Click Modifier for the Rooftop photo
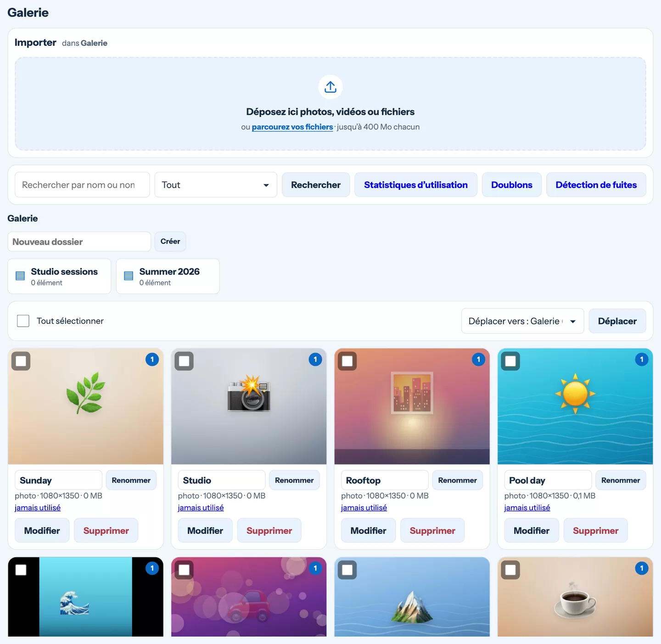The height and width of the screenshot is (644, 661). click(x=369, y=531)
